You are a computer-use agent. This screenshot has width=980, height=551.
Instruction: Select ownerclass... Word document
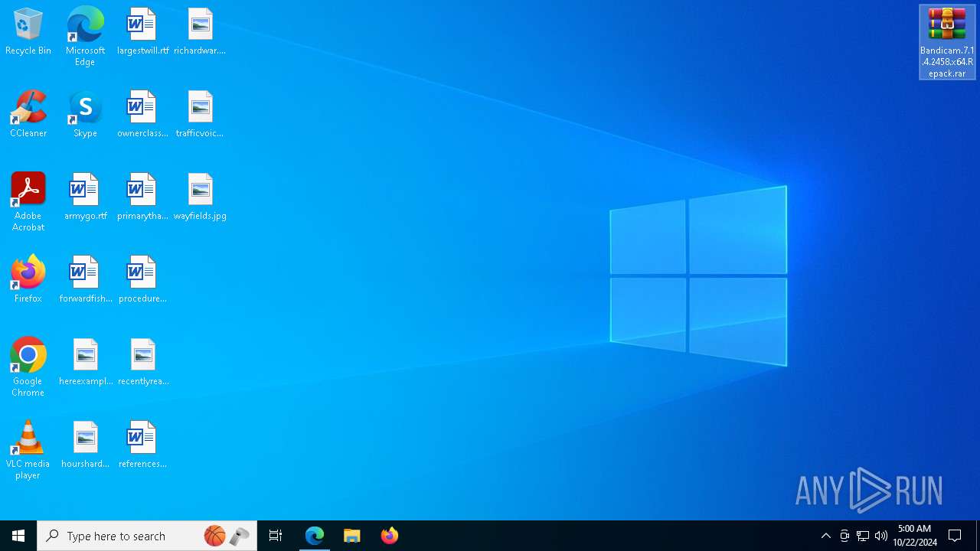142,115
